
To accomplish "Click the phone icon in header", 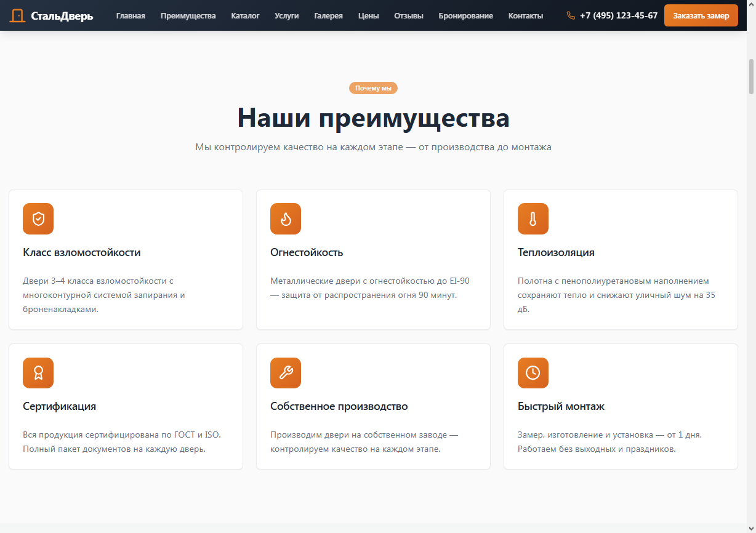I will [x=571, y=15].
